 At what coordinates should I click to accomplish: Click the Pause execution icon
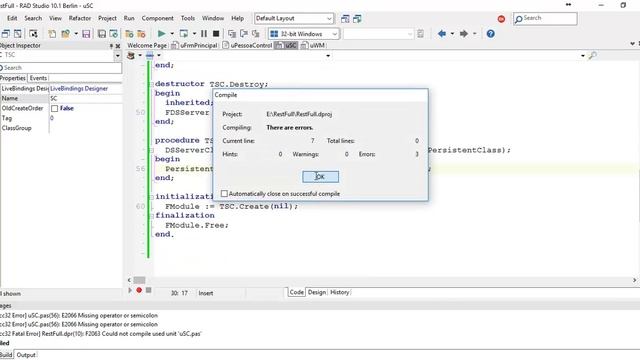click(x=204, y=33)
